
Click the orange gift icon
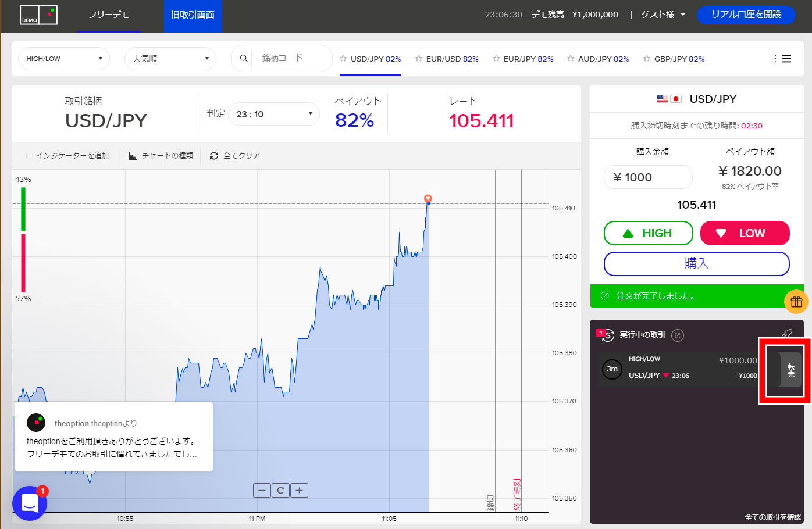(x=796, y=302)
